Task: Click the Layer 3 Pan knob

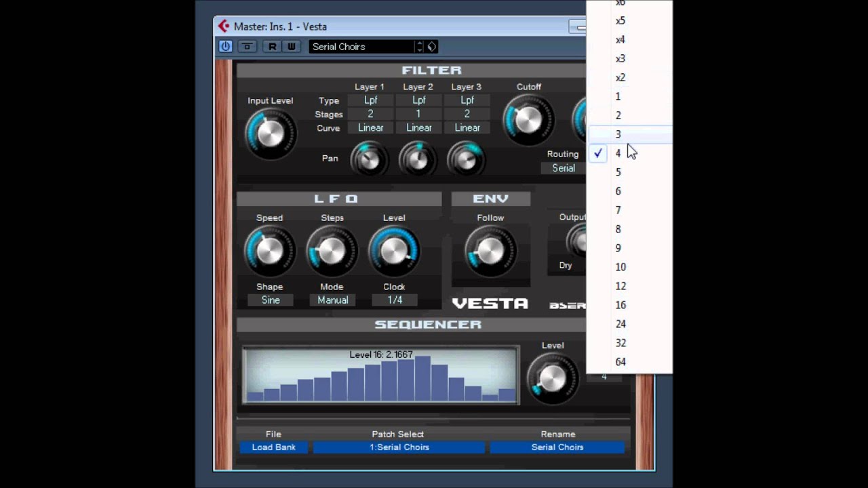Action: click(466, 159)
